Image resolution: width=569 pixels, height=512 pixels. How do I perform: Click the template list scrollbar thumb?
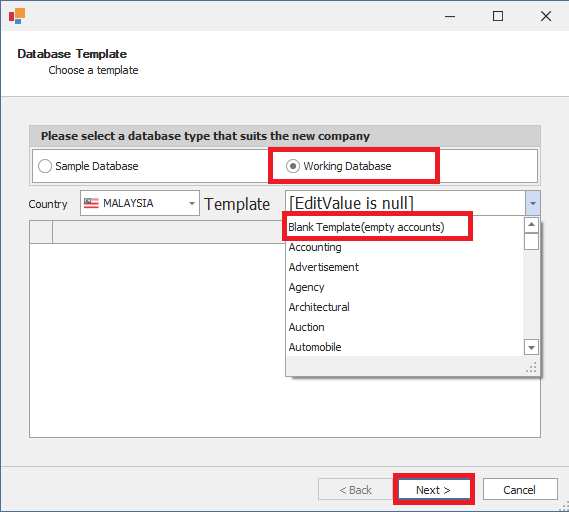pyautogui.click(x=531, y=242)
